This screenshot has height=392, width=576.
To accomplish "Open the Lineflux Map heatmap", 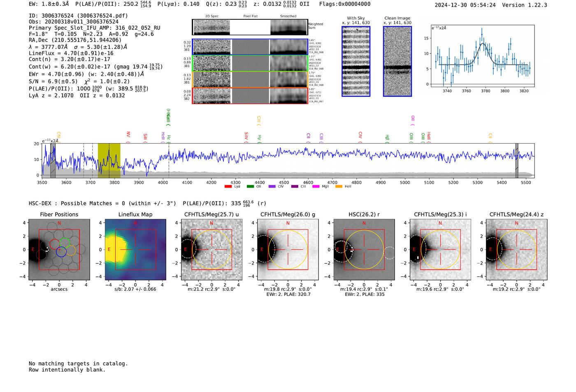I will pos(135,249).
